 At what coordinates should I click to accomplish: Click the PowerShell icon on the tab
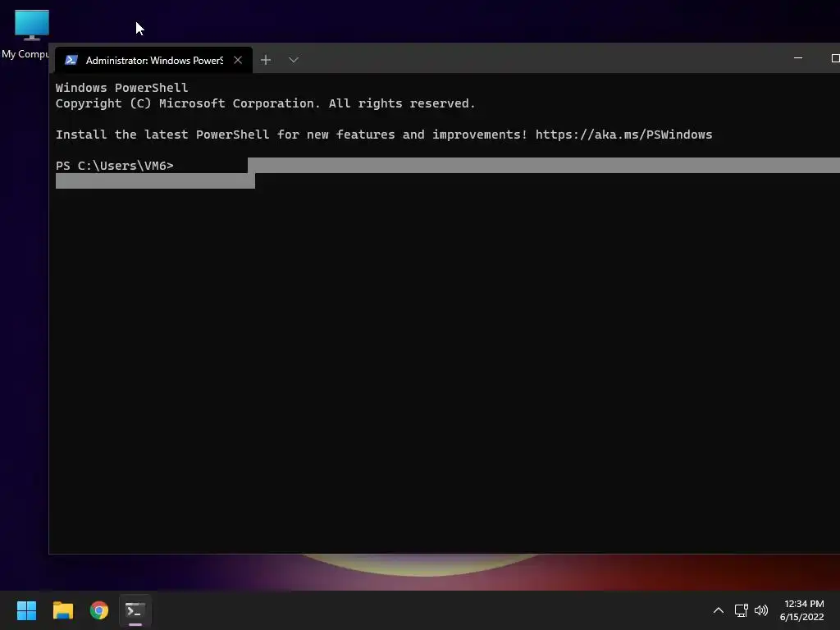71,60
